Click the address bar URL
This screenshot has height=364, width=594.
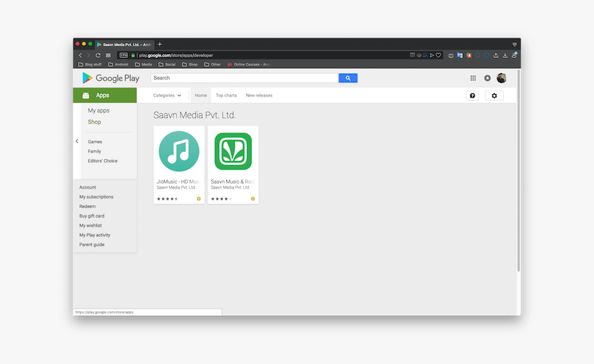point(176,55)
